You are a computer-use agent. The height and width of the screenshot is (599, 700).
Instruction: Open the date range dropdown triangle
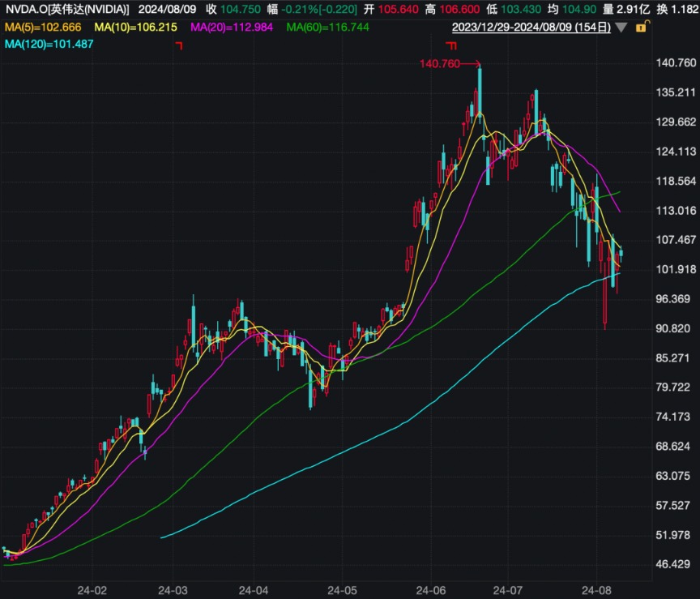pos(621,27)
